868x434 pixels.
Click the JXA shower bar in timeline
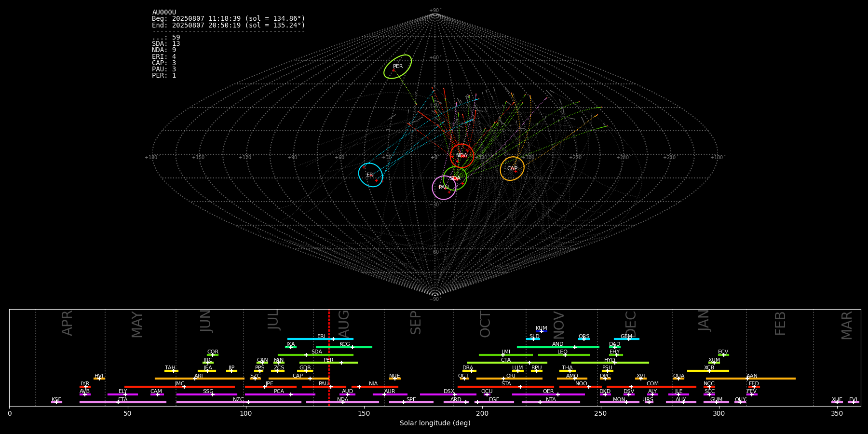coord(290,347)
